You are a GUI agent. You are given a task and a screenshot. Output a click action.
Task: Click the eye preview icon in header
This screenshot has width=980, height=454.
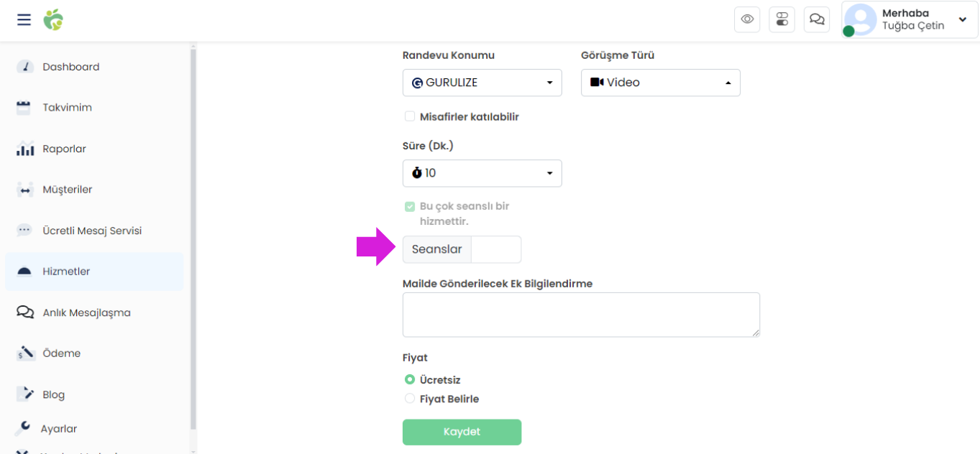tap(747, 19)
